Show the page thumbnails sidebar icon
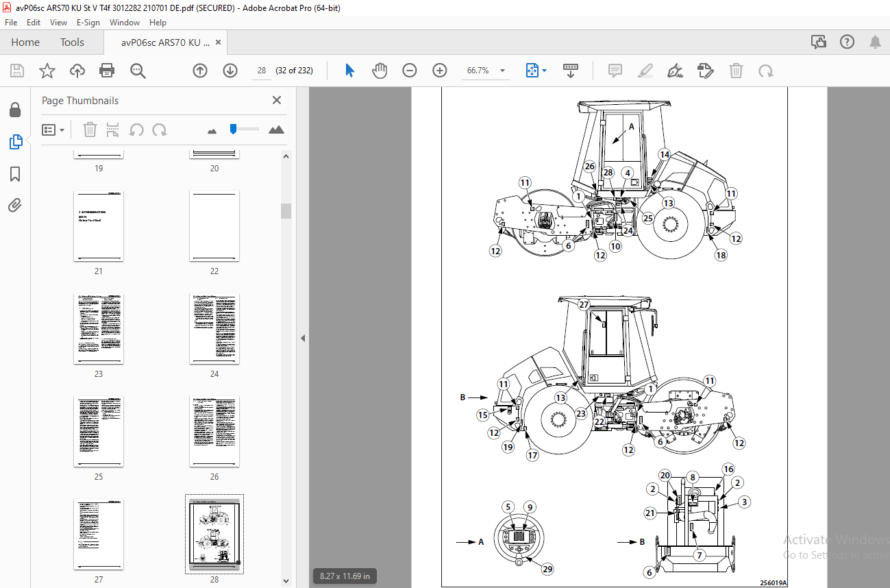This screenshot has height=588, width=890. coord(15,142)
